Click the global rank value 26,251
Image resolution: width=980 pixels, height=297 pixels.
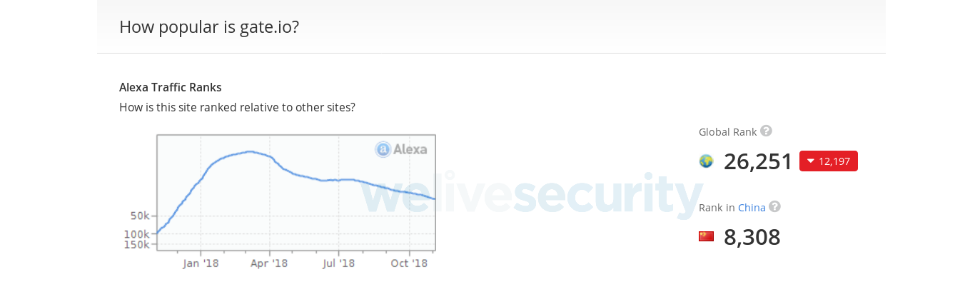[x=758, y=161]
